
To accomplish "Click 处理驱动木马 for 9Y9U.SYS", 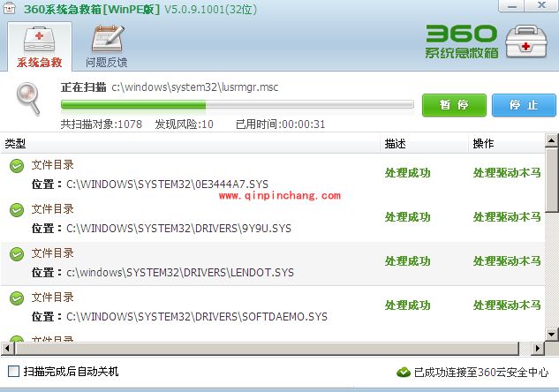I will tap(507, 217).
